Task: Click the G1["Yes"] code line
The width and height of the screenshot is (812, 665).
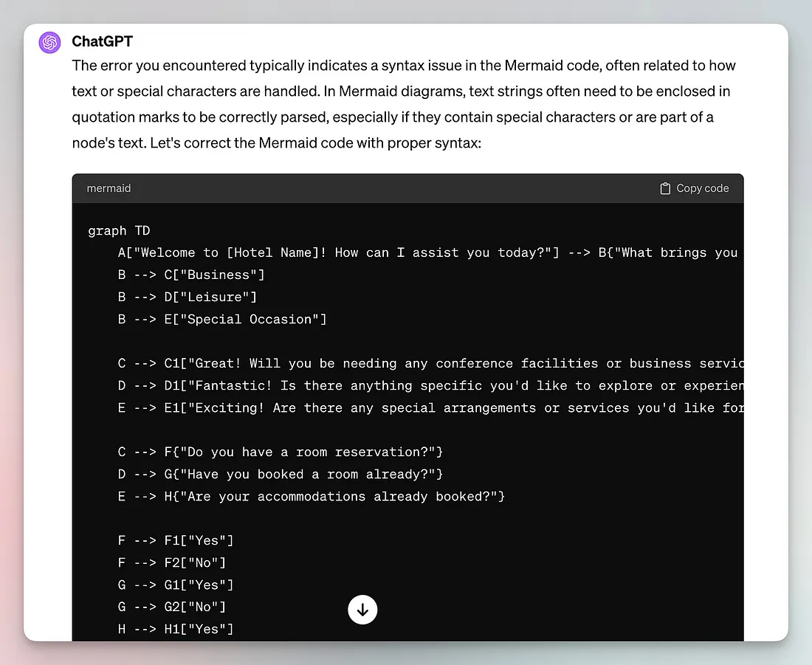Action: point(175,585)
